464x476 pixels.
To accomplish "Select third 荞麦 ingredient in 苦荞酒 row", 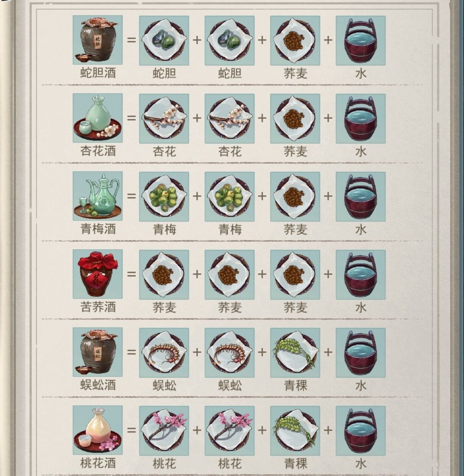I will point(295,275).
